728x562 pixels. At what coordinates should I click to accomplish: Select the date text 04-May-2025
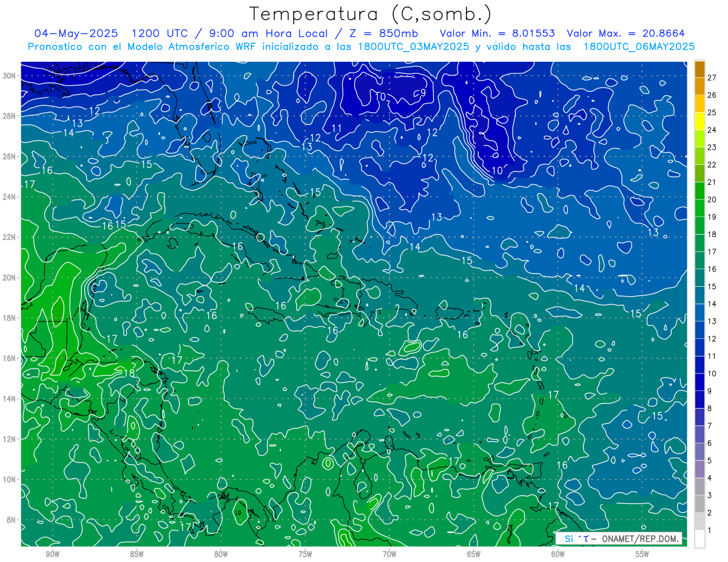76,33
